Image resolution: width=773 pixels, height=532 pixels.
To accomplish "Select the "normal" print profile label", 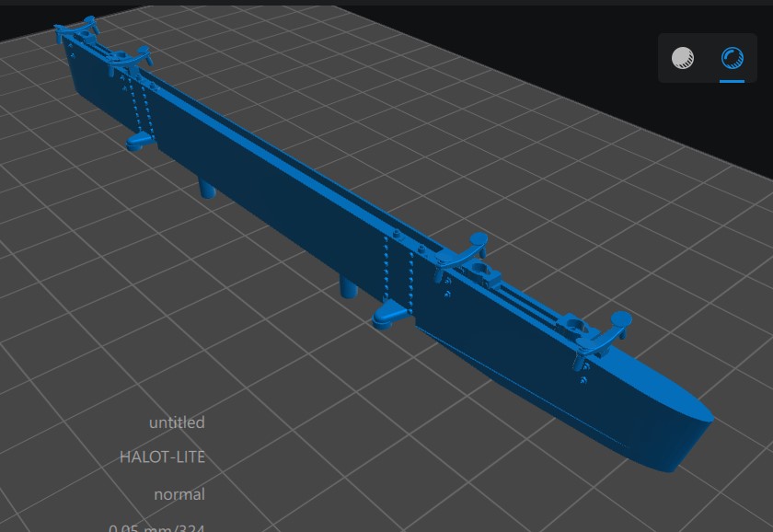I will click(x=179, y=494).
